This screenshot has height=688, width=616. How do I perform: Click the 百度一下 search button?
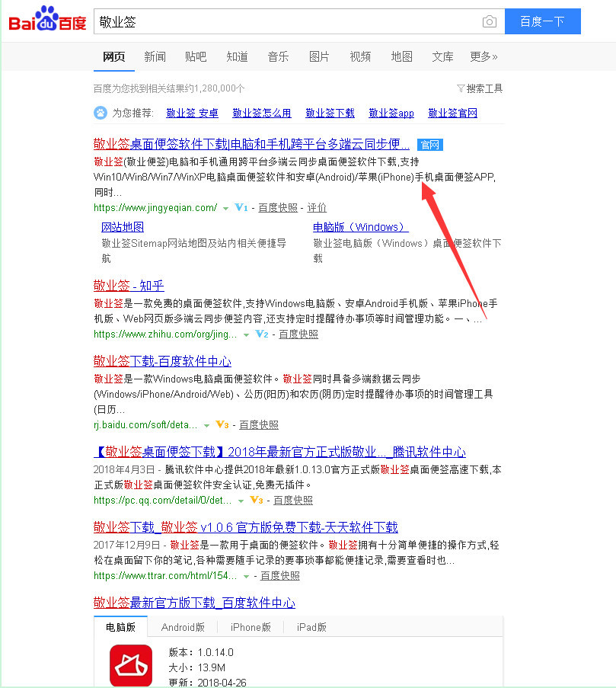[543, 21]
